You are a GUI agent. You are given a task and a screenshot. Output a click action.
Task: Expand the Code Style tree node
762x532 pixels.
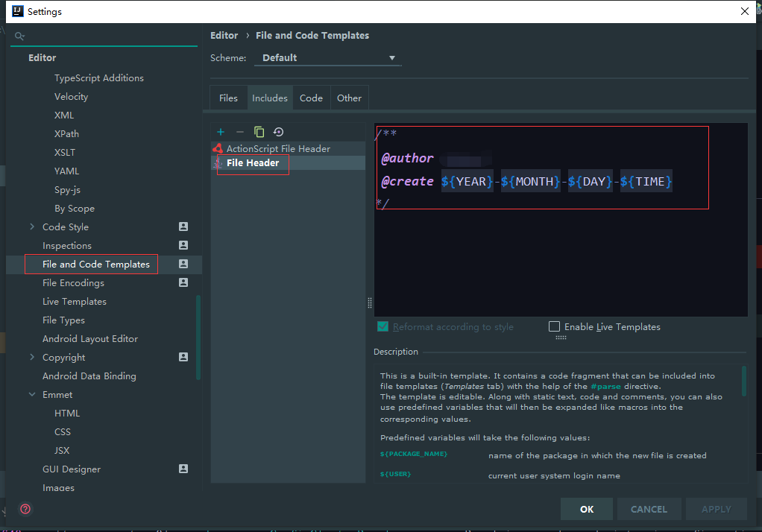(x=32, y=227)
